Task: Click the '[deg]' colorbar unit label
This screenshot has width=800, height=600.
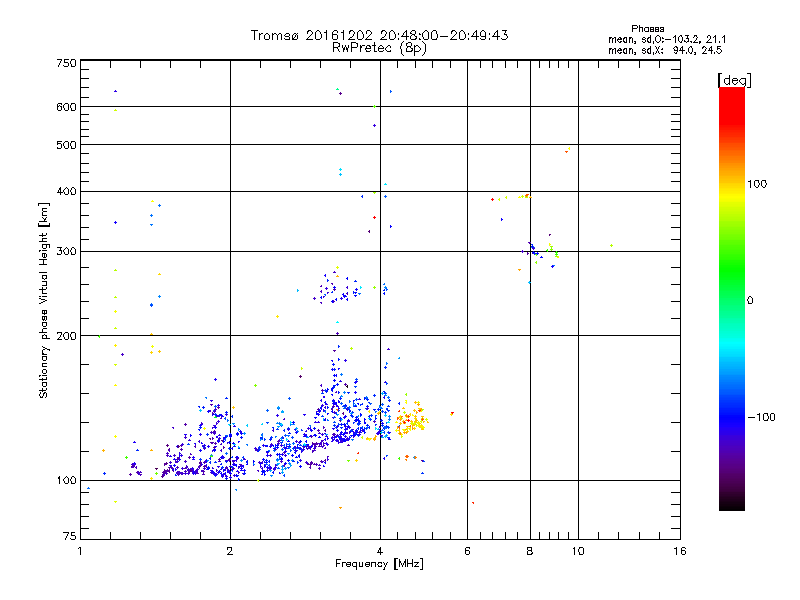Action: click(734, 80)
